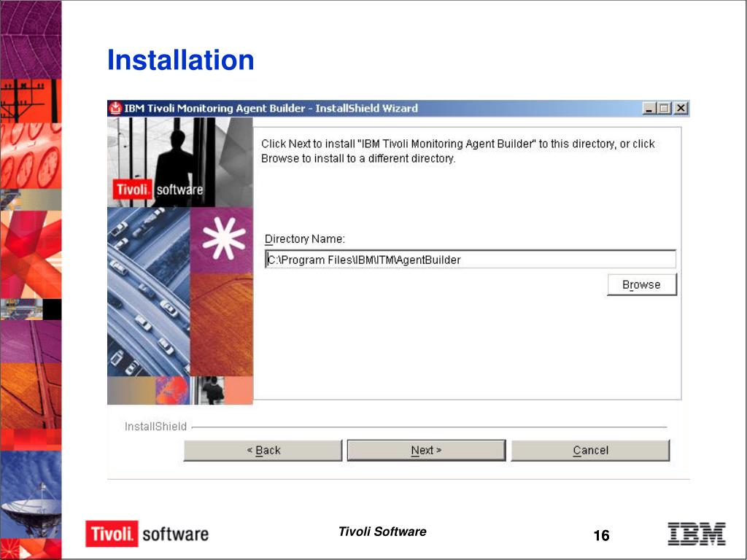The width and height of the screenshot is (747, 560).
Task: Click the wizard window title text
Action: pyautogui.click(x=271, y=109)
